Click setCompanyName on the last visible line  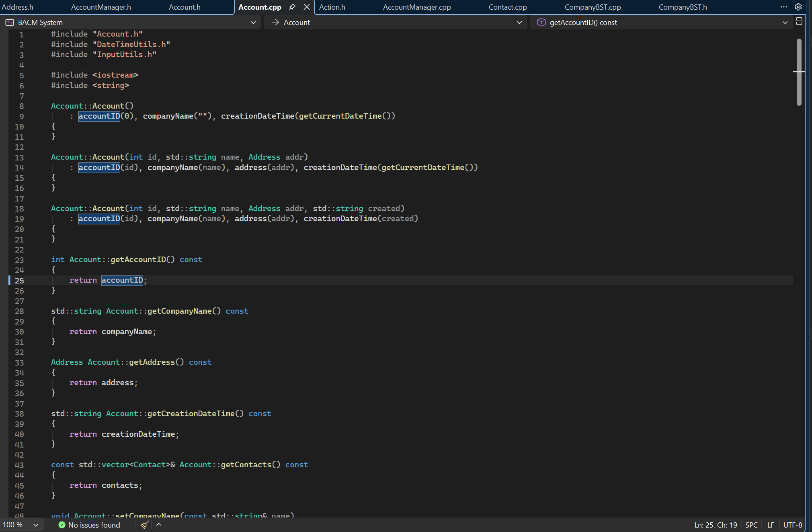coord(148,515)
